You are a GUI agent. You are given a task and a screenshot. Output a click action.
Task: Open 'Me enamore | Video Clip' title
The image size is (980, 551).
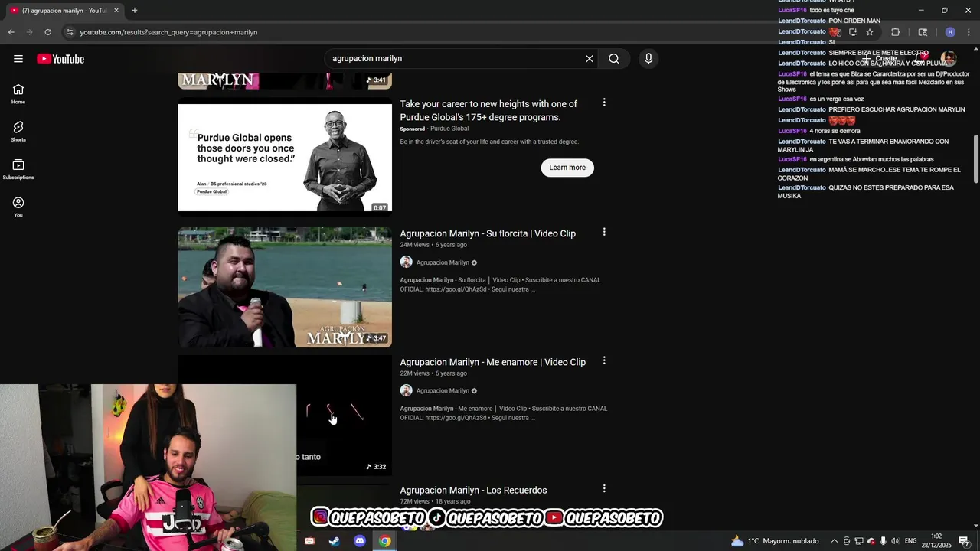[492, 362]
